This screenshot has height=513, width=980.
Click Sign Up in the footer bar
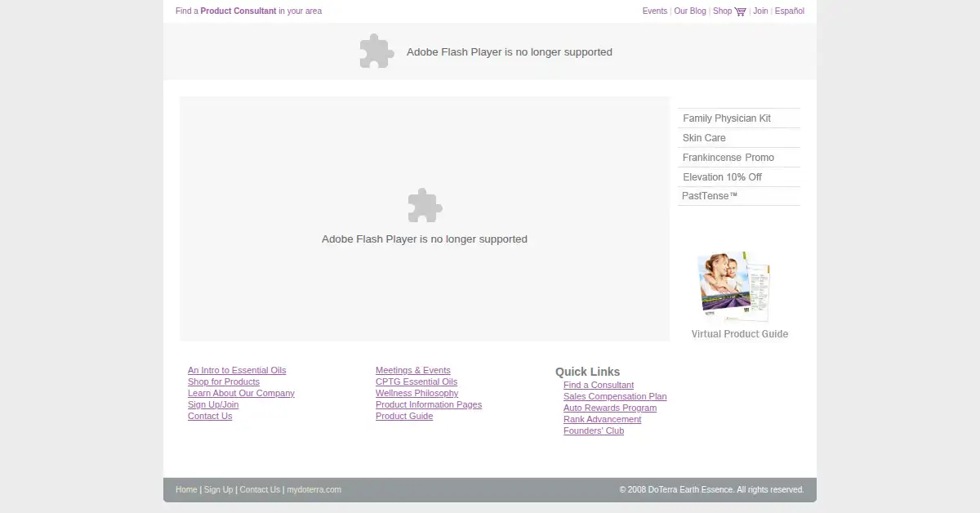pos(218,490)
